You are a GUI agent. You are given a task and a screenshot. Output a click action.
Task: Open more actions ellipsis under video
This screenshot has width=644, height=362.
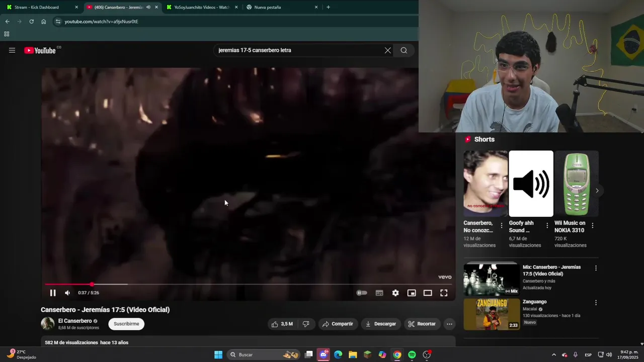click(449, 324)
